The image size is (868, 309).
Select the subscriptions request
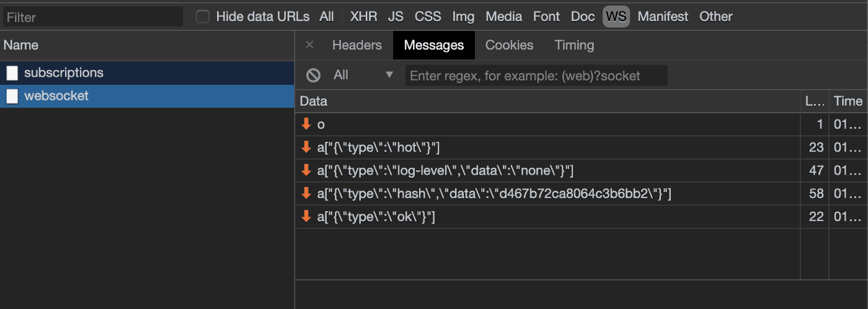[x=63, y=73]
